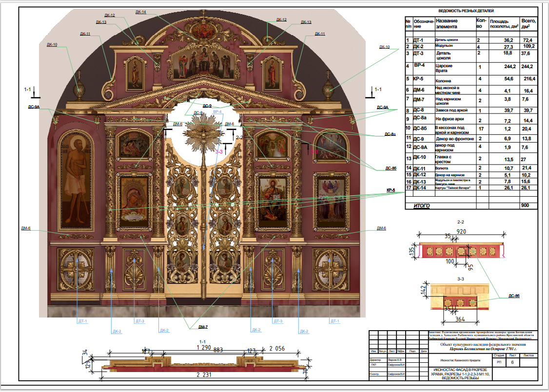Viewport: 549px width, 392px height.
Task: Click the ДК-14 callout label above the iconostasis
Action: click(141, 12)
